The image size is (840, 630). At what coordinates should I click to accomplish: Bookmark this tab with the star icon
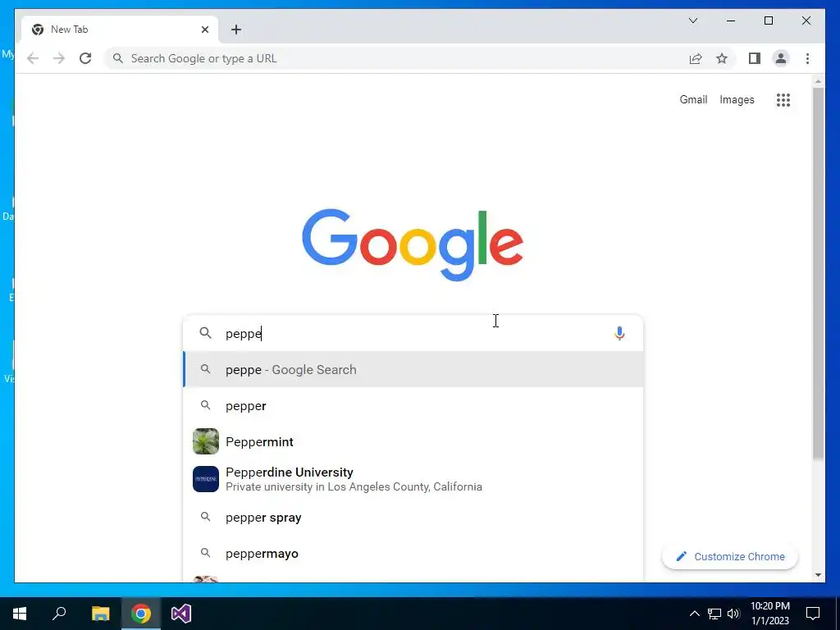click(x=722, y=58)
